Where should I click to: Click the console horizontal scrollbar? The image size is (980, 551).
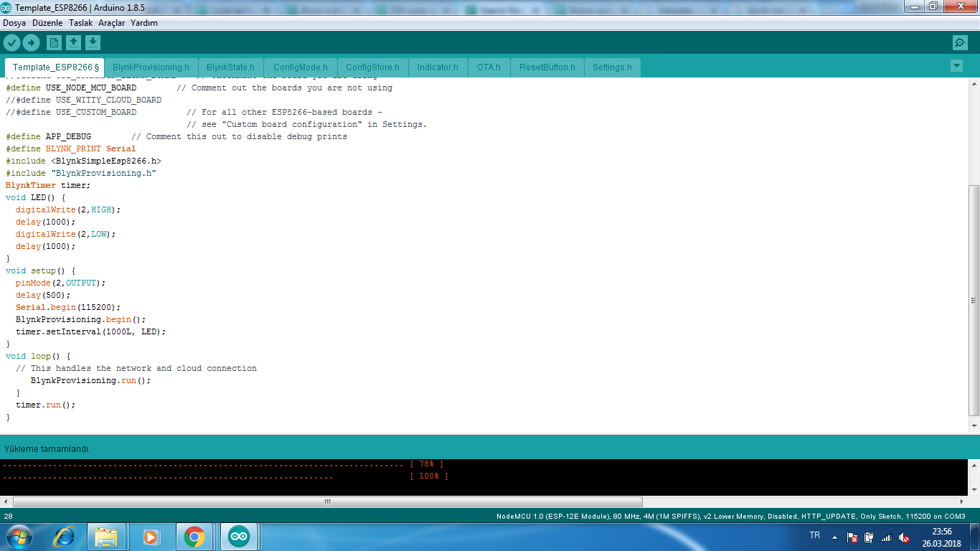327,501
